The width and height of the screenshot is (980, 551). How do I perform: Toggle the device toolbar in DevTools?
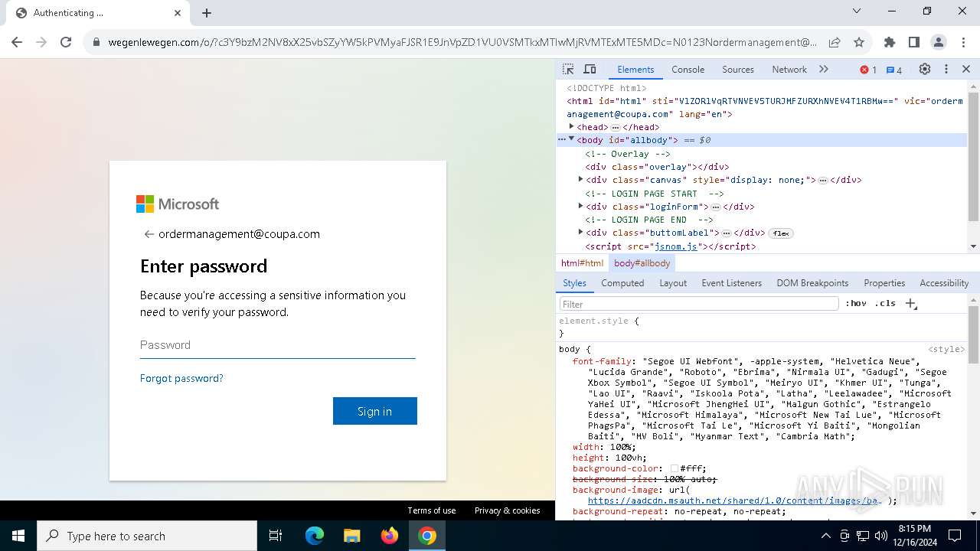pyautogui.click(x=590, y=69)
